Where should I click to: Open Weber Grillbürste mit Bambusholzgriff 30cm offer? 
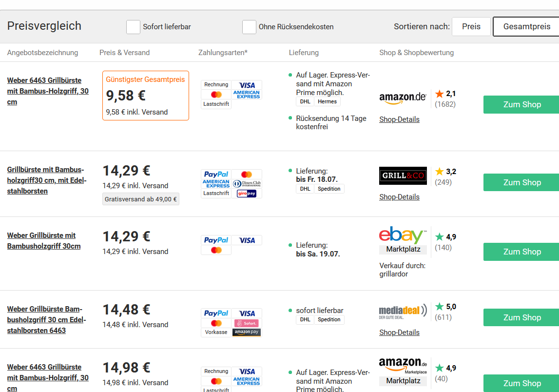44,241
